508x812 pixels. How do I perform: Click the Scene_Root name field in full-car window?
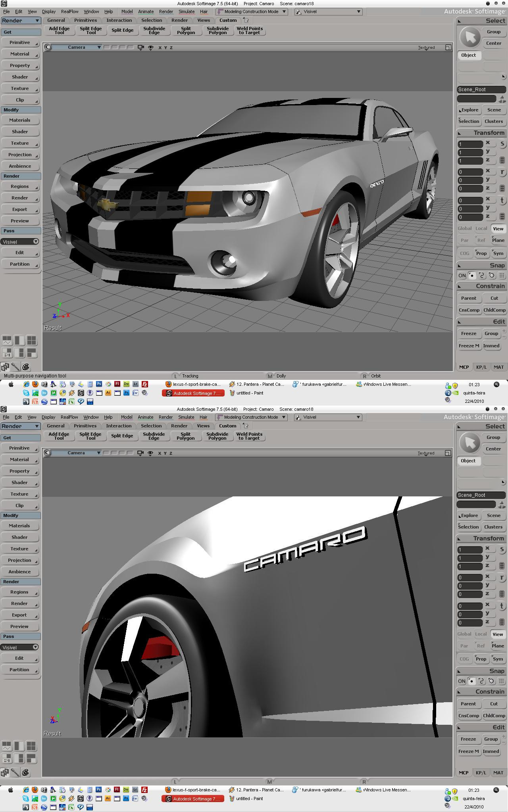tap(482, 90)
